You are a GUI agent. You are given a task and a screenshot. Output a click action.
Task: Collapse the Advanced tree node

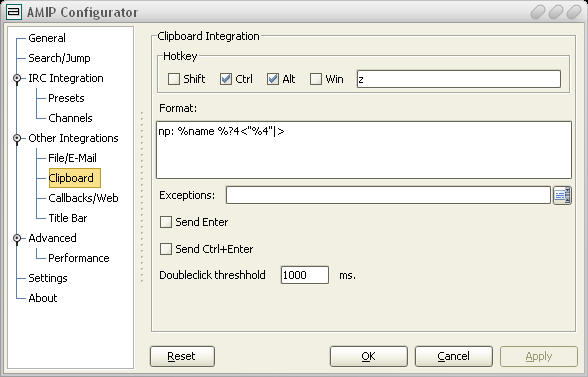click(x=17, y=238)
